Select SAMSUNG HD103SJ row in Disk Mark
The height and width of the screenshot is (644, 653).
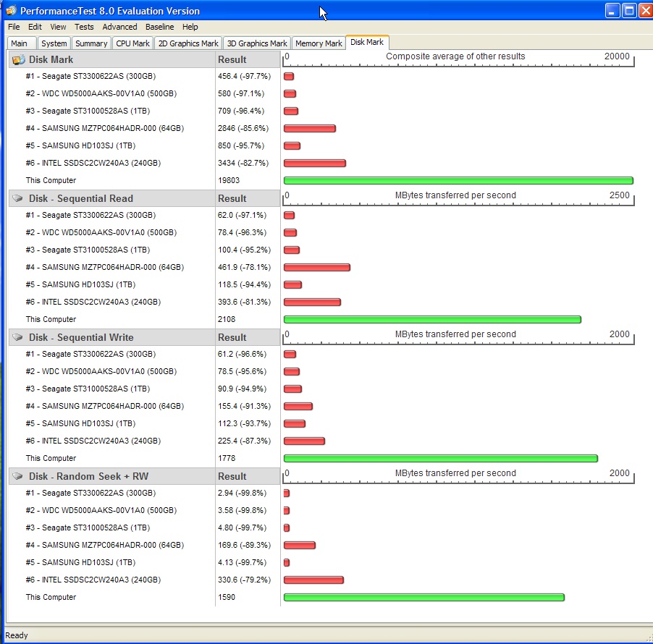[80, 145]
